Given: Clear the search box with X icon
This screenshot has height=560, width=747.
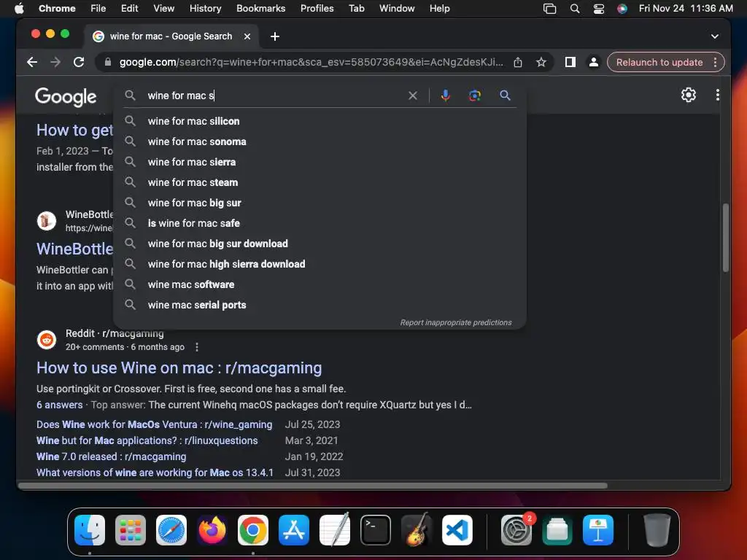Looking at the screenshot, I should tap(413, 96).
